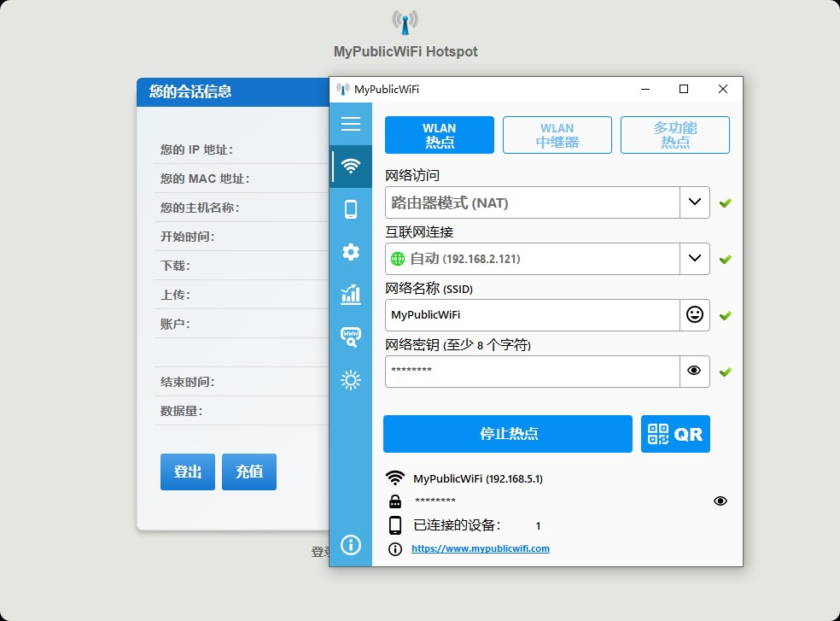Switch to the WLAN 中继器 tab
This screenshot has height=621, width=840.
(557, 134)
